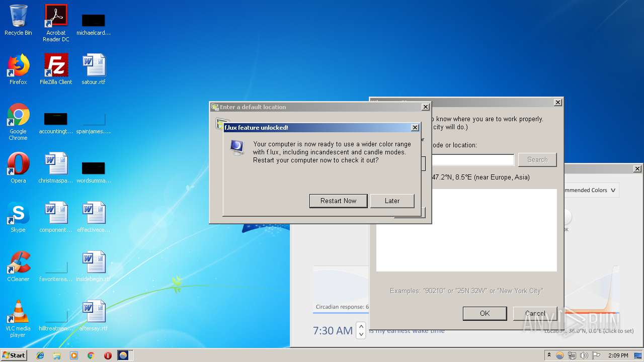The image size is (644, 362).
Task: Open Acrobat Reader DC shortcut
Action: 56,23
